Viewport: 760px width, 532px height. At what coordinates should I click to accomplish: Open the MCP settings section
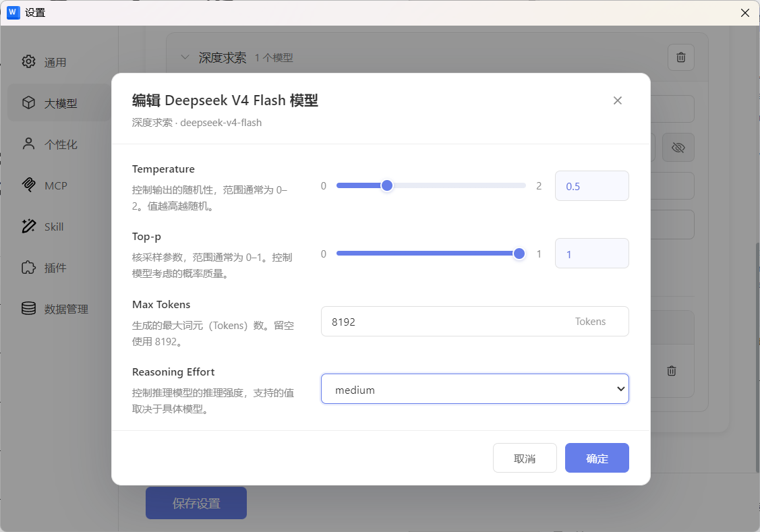click(x=59, y=185)
